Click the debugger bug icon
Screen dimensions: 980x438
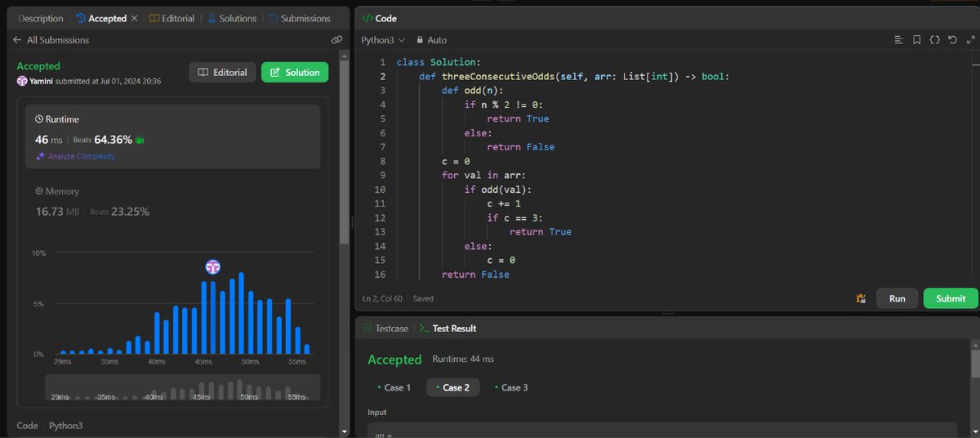(x=860, y=299)
